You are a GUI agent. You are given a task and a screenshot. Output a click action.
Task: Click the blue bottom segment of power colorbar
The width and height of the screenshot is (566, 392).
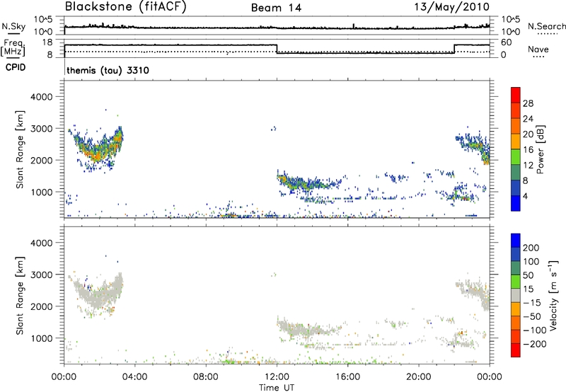[x=516, y=203]
